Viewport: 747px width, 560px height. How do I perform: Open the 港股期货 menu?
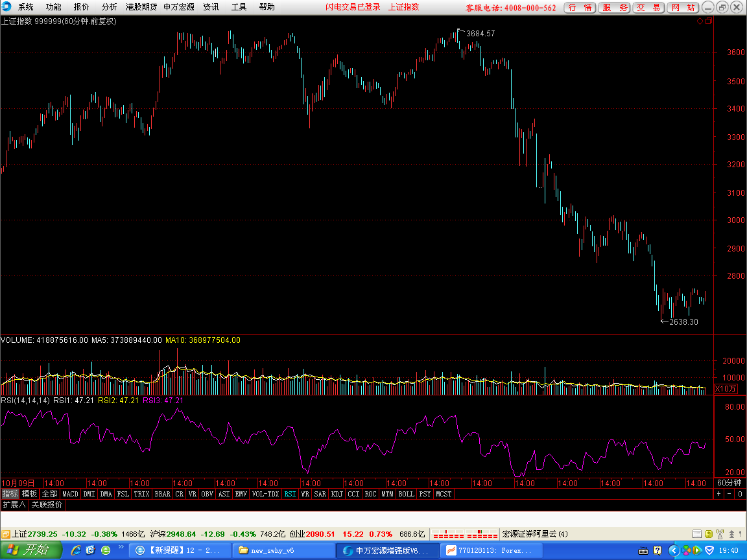tap(141, 6)
